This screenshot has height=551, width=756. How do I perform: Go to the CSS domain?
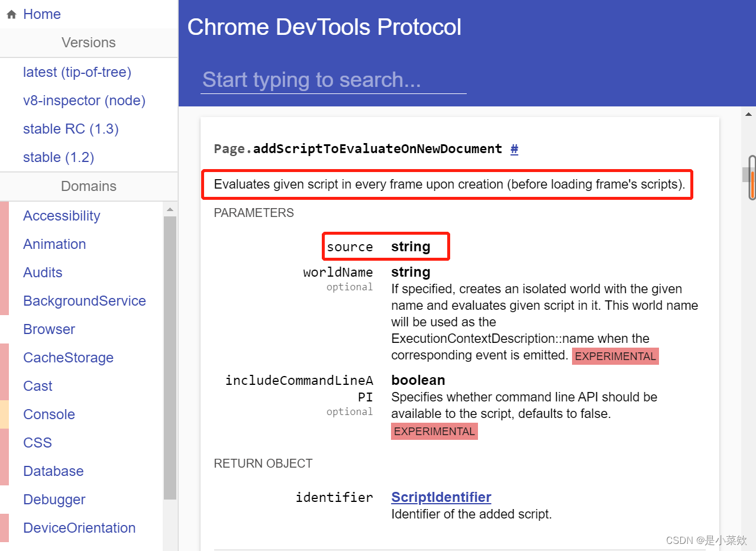(37, 443)
